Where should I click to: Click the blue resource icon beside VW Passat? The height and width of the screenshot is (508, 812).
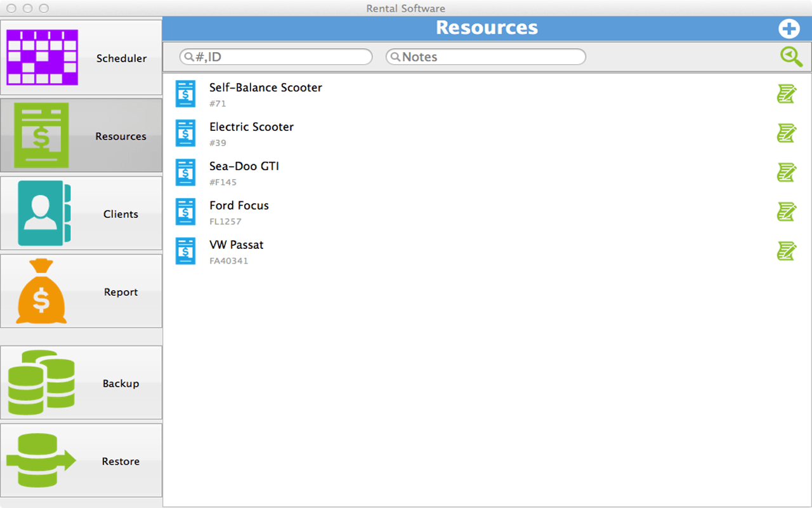(x=185, y=251)
